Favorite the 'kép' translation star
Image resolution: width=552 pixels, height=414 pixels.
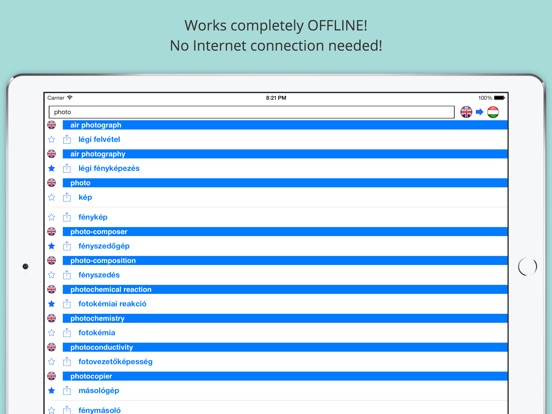click(52, 197)
